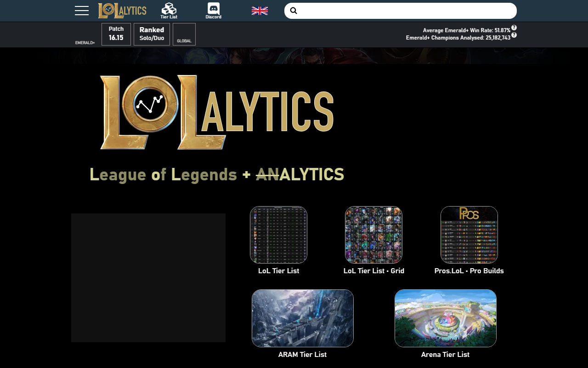
Task: Open the Global region selector
Action: [184, 34]
